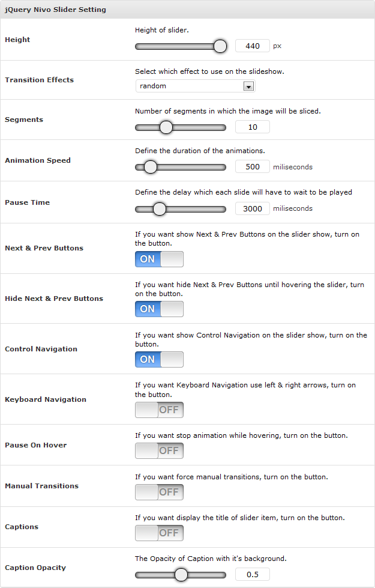Click the Height value field showing 440
Image resolution: width=375 pixels, height=588 pixels.
point(252,46)
